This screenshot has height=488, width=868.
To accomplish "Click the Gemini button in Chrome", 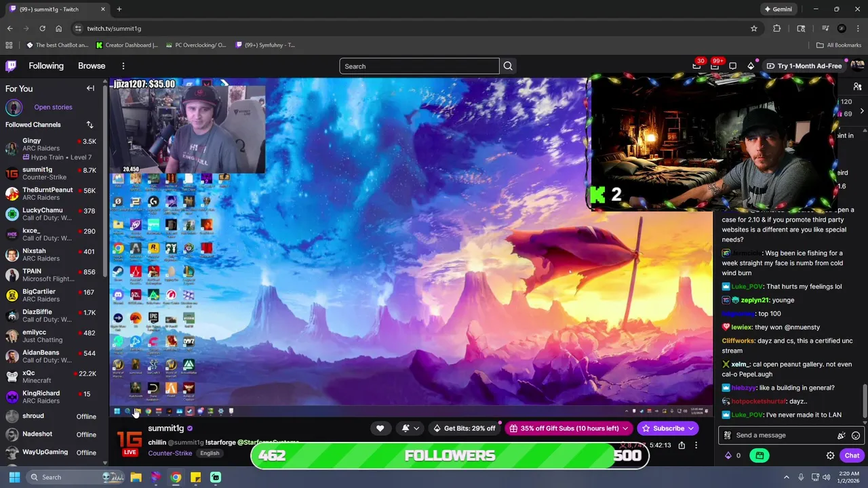I will pyautogui.click(x=778, y=9).
